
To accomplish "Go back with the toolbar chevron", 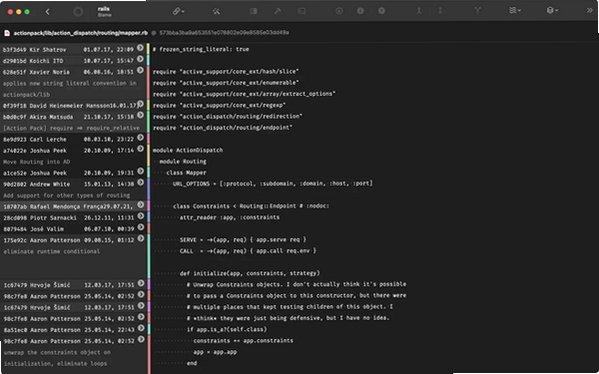I will tap(48, 12).
